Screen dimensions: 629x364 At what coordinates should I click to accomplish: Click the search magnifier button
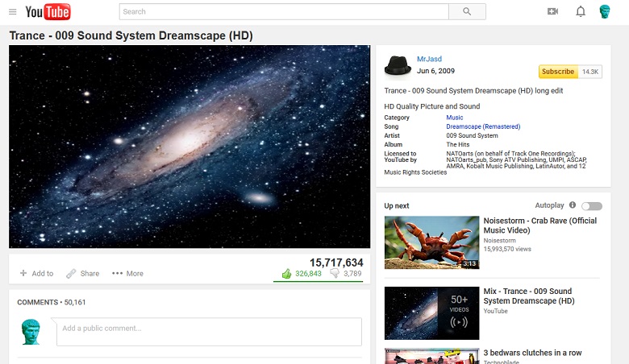click(467, 11)
